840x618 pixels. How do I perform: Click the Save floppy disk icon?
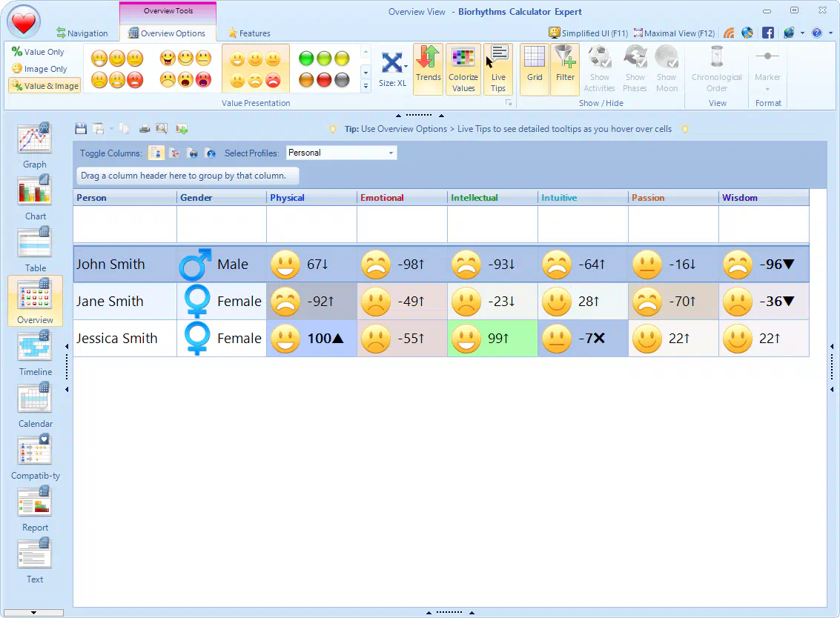tap(81, 128)
